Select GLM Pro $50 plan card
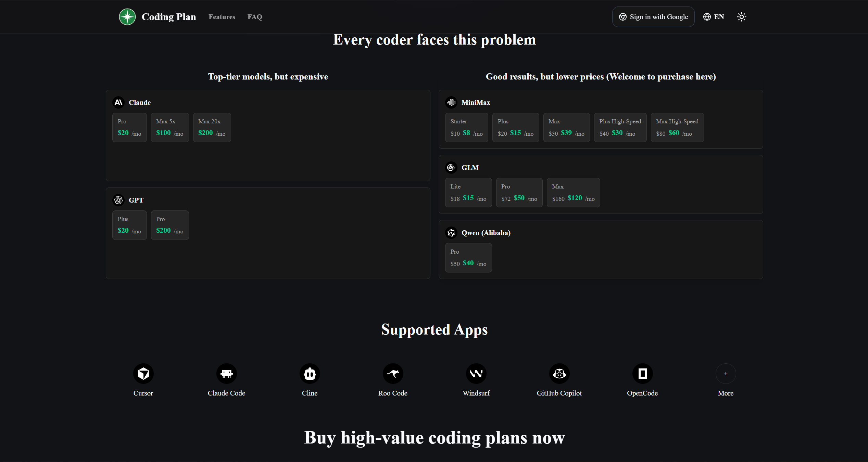The image size is (868, 462). tap(519, 193)
